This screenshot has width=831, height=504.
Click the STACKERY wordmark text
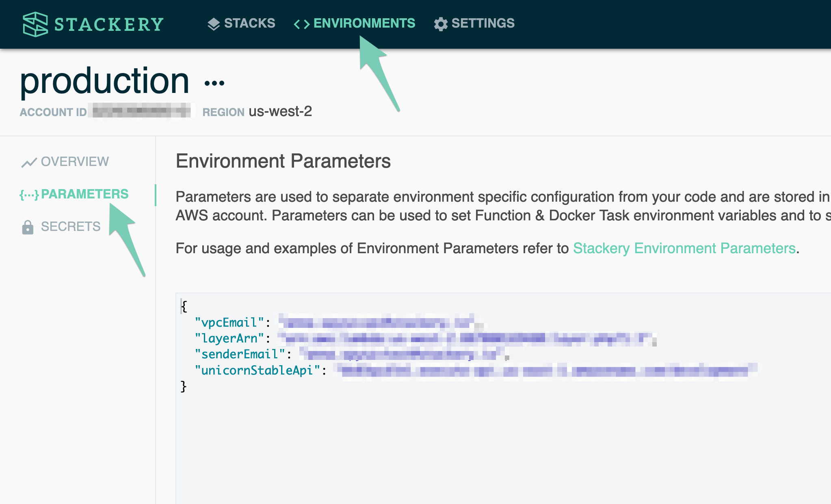[109, 24]
